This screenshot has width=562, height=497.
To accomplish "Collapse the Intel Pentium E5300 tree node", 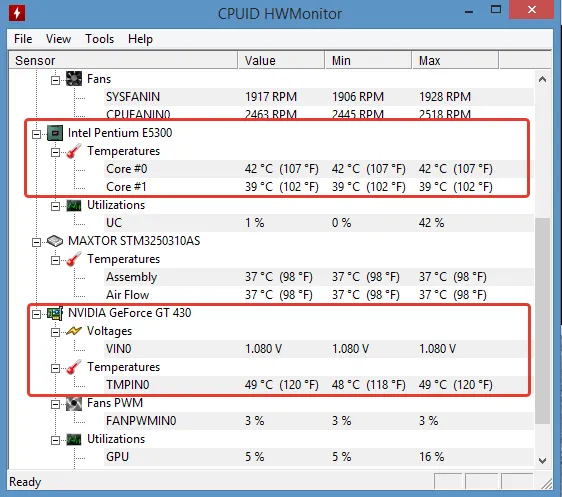I will coord(36,134).
